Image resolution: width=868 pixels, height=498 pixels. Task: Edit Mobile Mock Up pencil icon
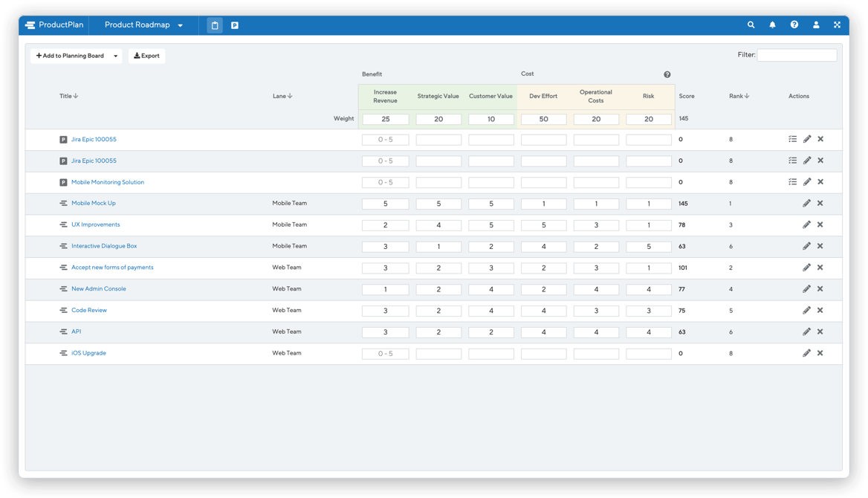click(806, 204)
